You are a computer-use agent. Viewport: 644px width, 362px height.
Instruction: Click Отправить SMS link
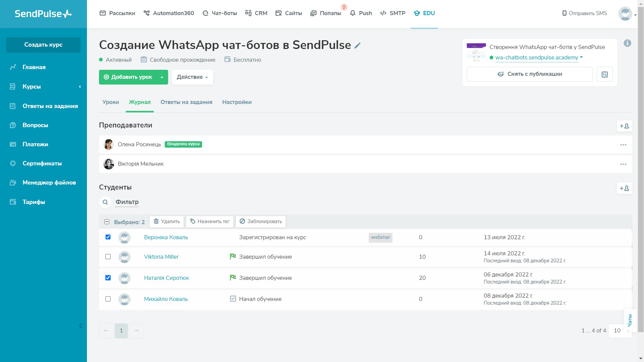tap(584, 13)
